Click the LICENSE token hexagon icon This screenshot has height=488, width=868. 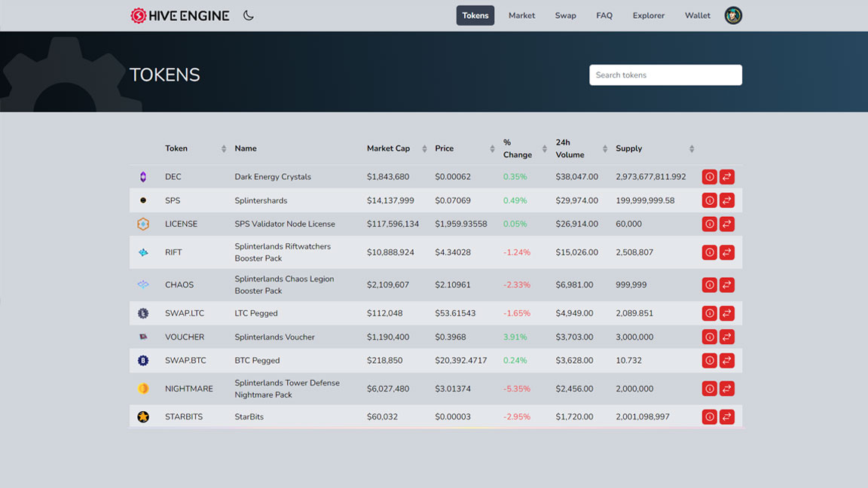(143, 224)
